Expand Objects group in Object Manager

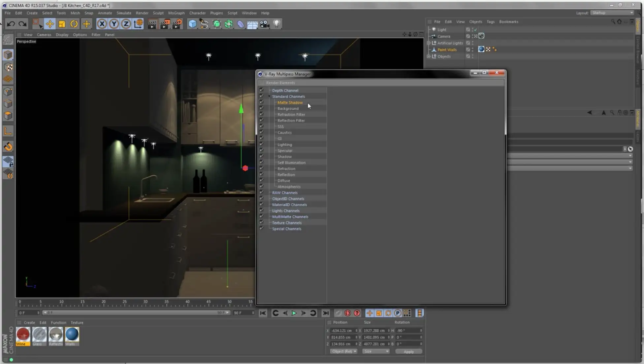tap(429, 56)
